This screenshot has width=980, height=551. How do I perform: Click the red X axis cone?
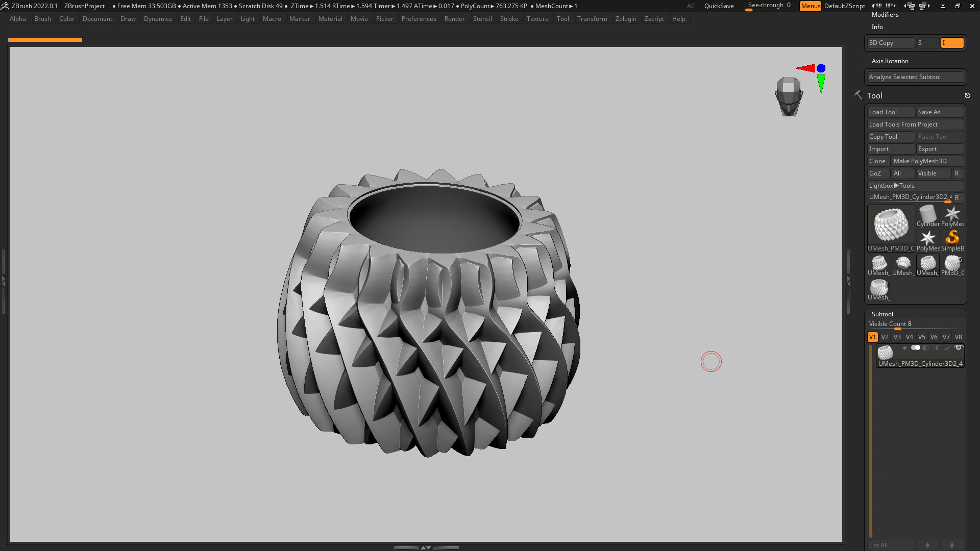[805, 68]
